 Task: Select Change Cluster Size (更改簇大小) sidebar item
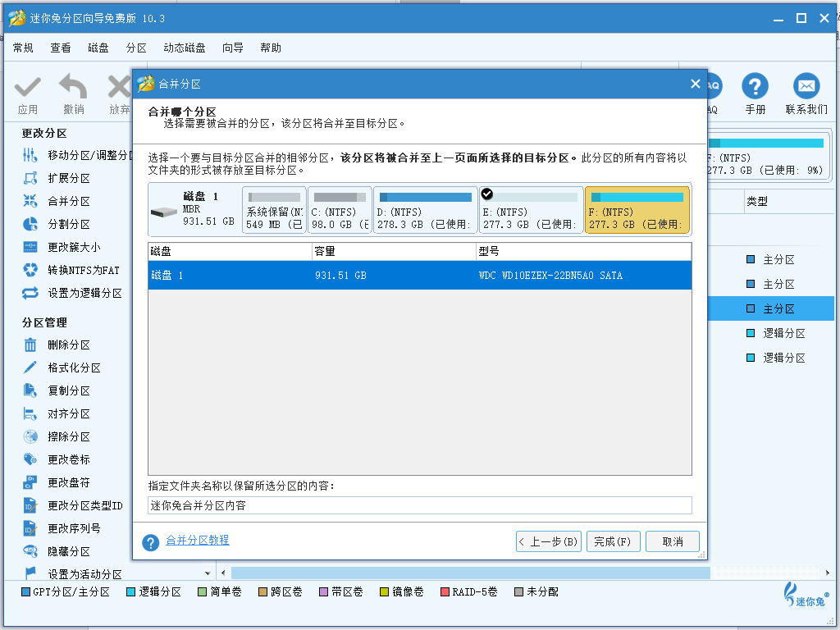point(62,247)
